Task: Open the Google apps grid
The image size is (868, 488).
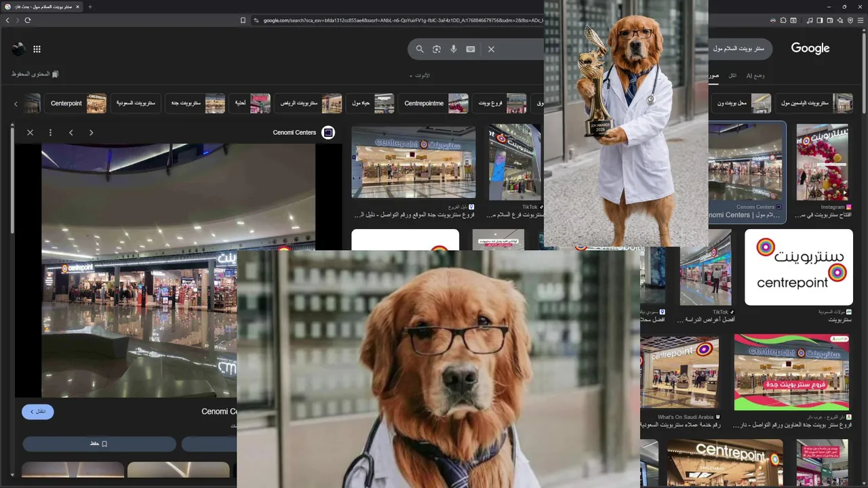Action: click(37, 49)
